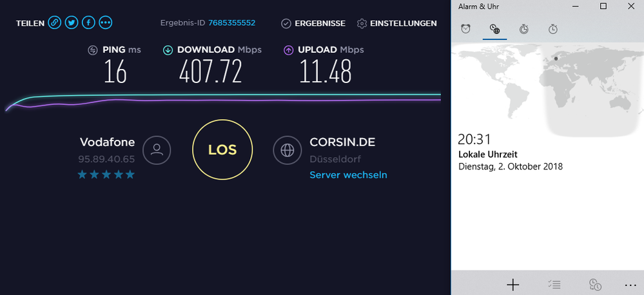Image resolution: width=644 pixels, height=295 pixels.
Task: Click the compare times clock icon
Action: click(595, 285)
